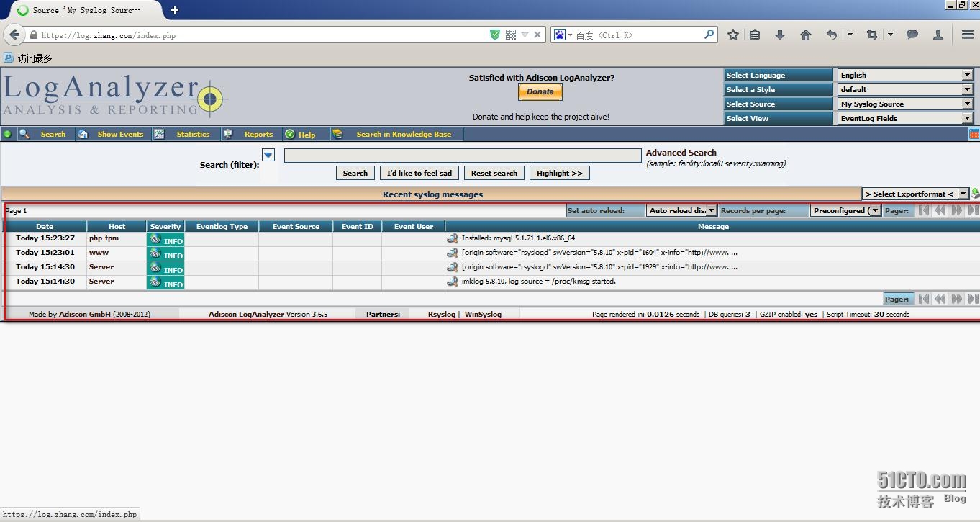Click the php-fpm host cell
This screenshot has height=522, width=980.
click(x=117, y=238)
